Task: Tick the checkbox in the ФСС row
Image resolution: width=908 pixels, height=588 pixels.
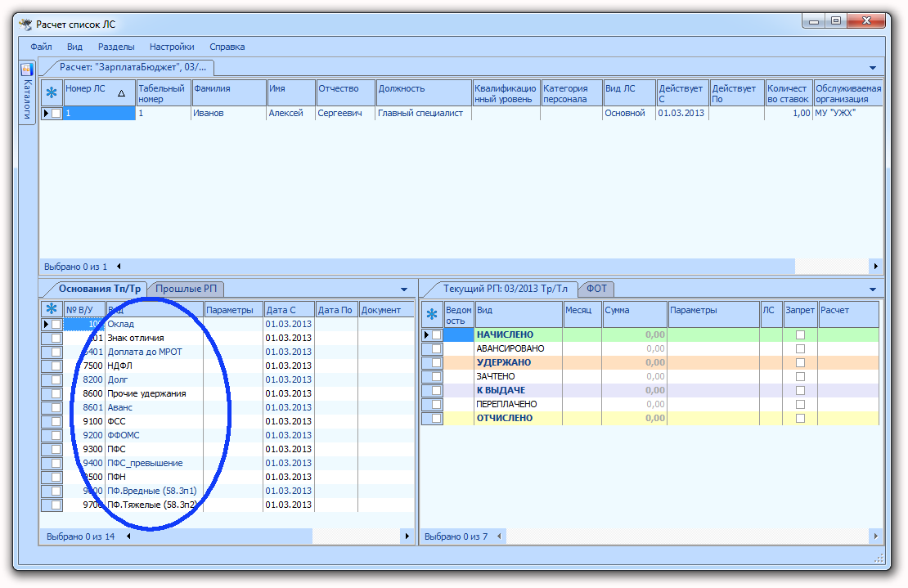Action: [x=56, y=421]
